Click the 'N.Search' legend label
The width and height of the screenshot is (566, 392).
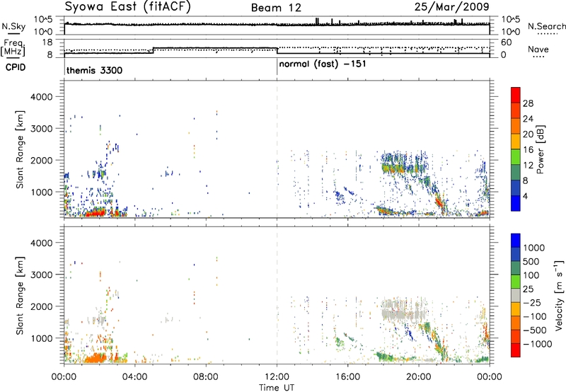point(546,26)
